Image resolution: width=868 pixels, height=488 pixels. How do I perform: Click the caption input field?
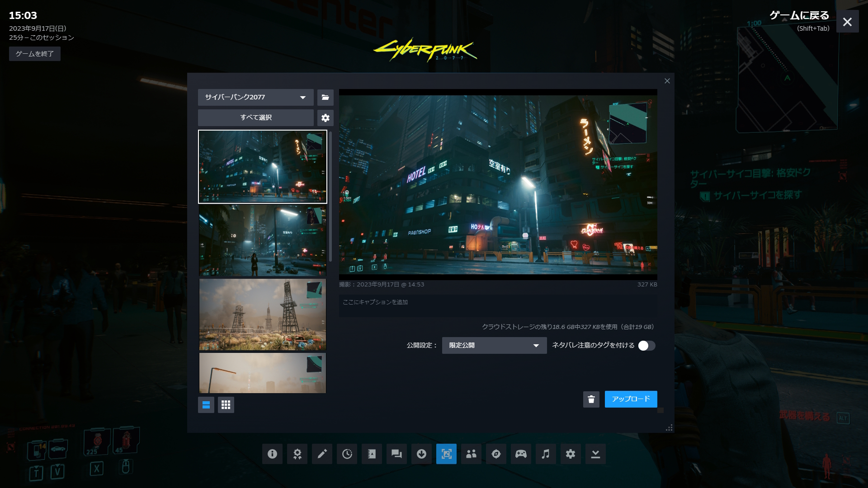point(497,305)
